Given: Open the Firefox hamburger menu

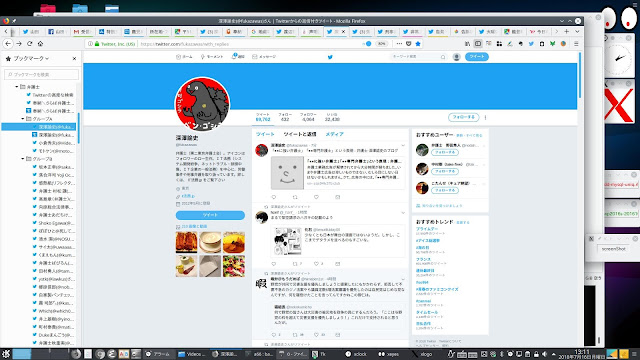Looking at the screenshot, I should point(576,44).
